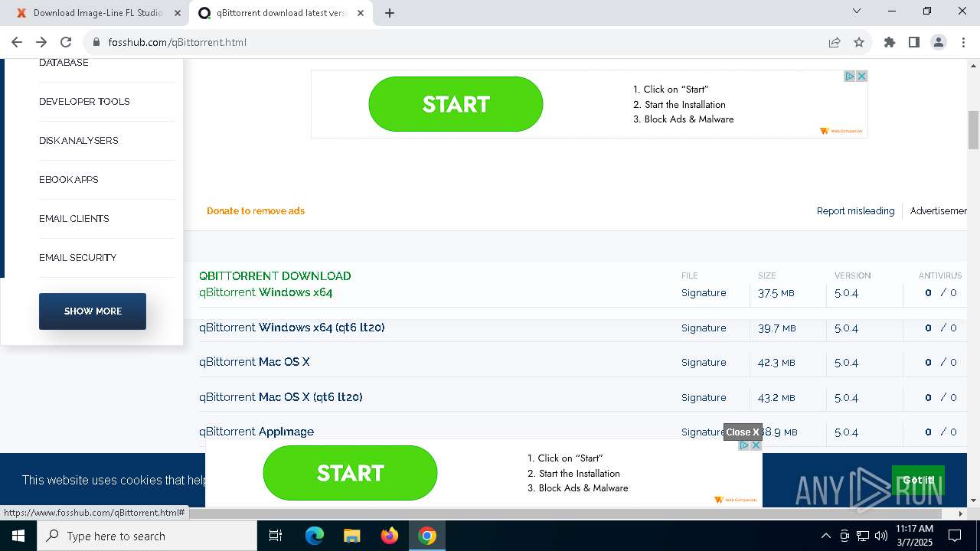The height and width of the screenshot is (551, 980).
Task: Launch Firefox from the taskbar
Action: point(390,536)
